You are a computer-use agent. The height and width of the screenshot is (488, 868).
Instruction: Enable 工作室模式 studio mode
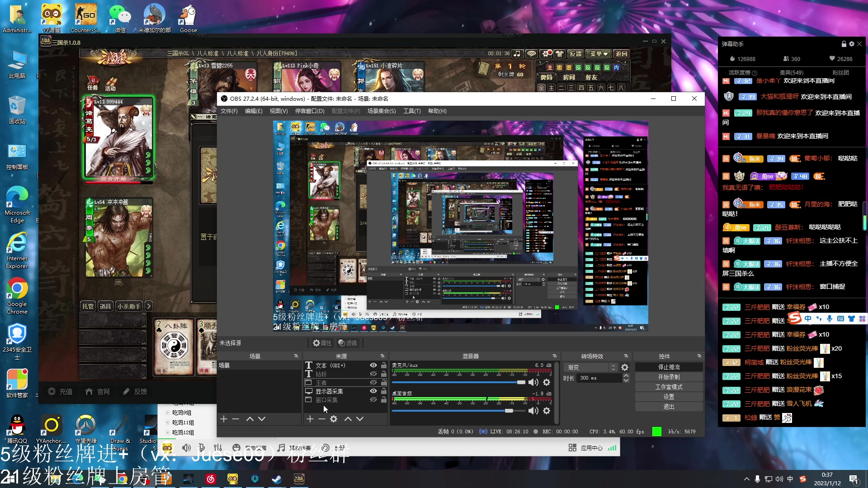coord(669,387)
